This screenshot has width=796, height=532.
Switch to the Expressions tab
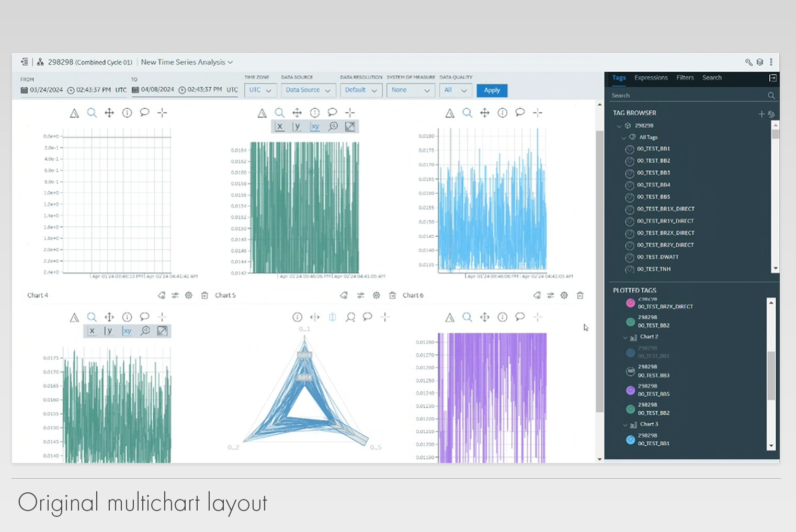pyautogui.click(x=651, y=78)
